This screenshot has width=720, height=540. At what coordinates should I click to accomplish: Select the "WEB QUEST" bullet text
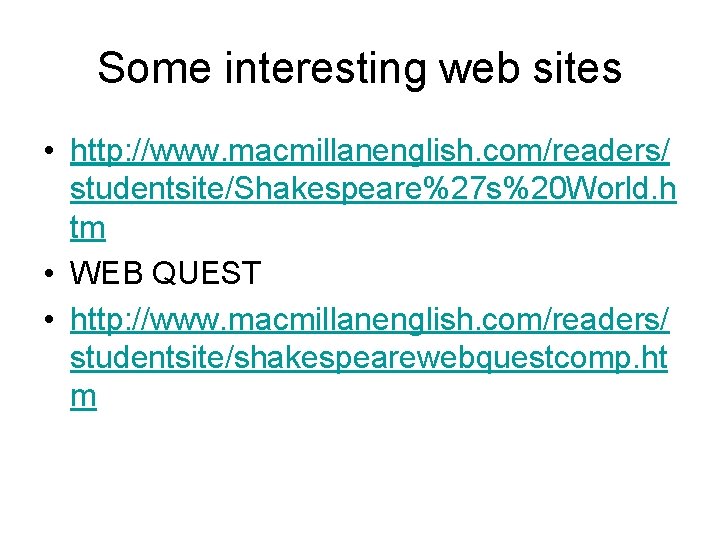[165, 272]
